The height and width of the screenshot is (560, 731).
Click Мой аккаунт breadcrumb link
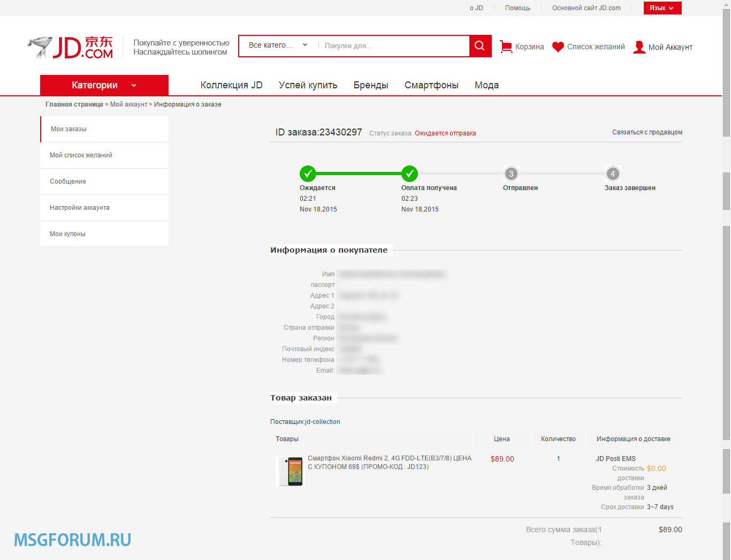[x=129, y=104]
